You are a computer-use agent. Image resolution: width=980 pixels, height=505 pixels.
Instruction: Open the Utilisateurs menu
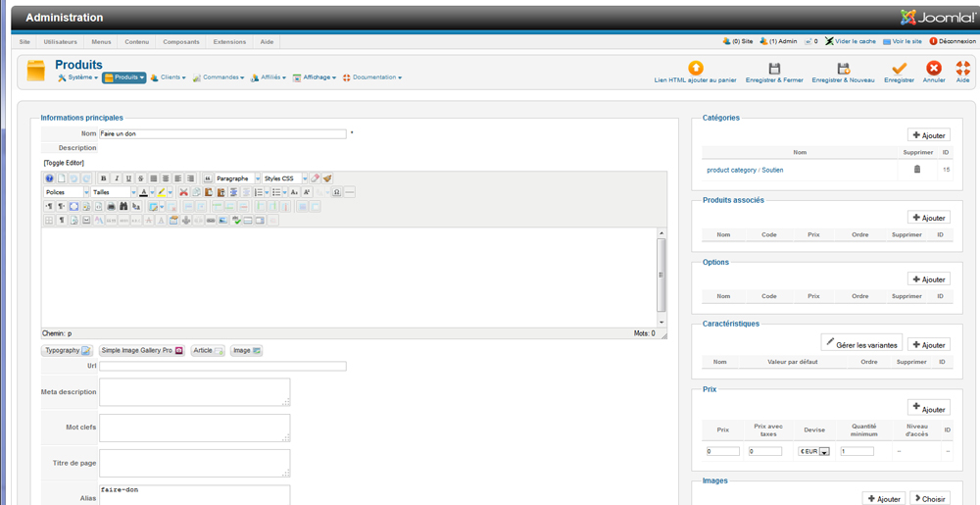tap(60, 42)
